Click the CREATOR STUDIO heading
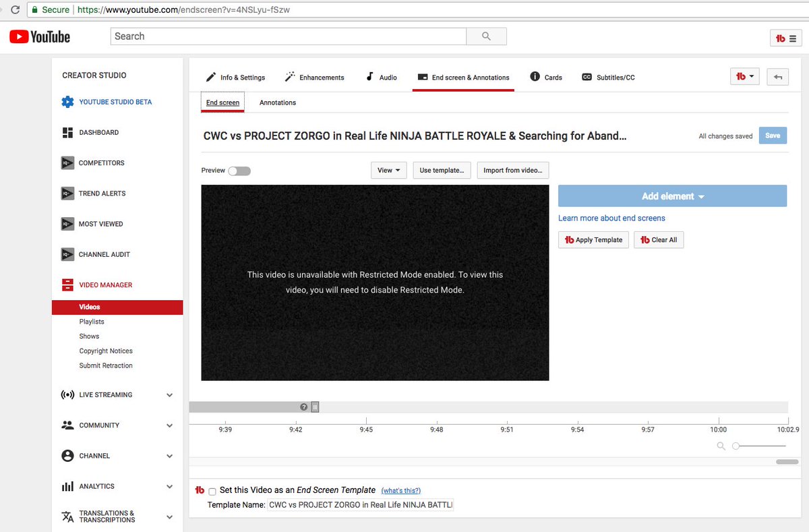809x532 pixels. click(x=94, y=76)
